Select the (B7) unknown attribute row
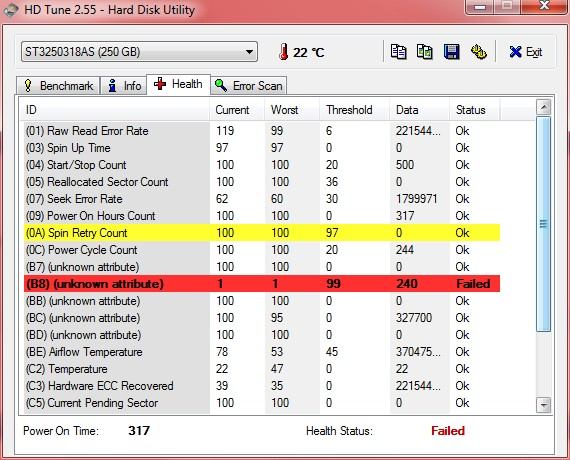The width and height of the screenshot is (570, 460). coord(262,267)
